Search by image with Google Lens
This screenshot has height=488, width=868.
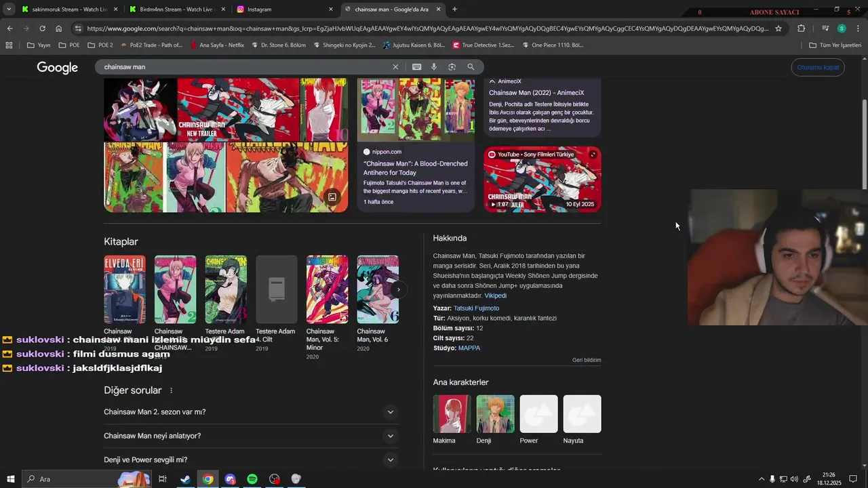[452, 67]
